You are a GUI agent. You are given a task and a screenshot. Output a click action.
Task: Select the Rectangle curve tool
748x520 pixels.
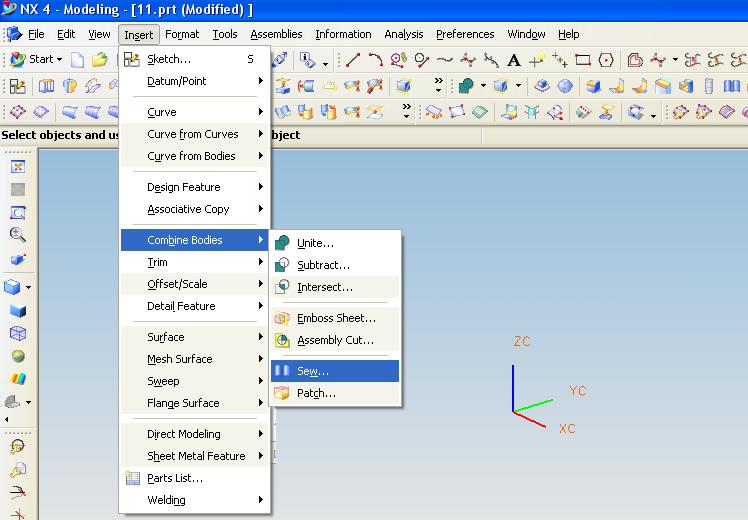pos(582,60)
